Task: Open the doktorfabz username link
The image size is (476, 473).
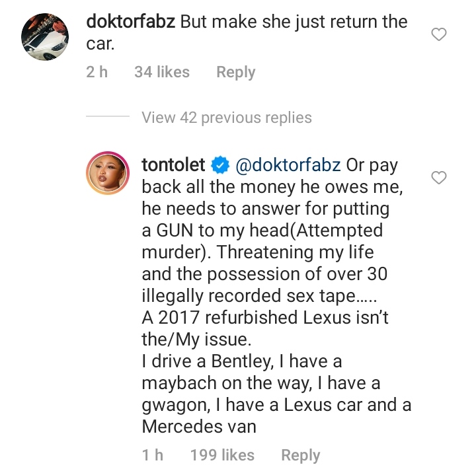Action: pyautogui.click(x=130, y=20)
